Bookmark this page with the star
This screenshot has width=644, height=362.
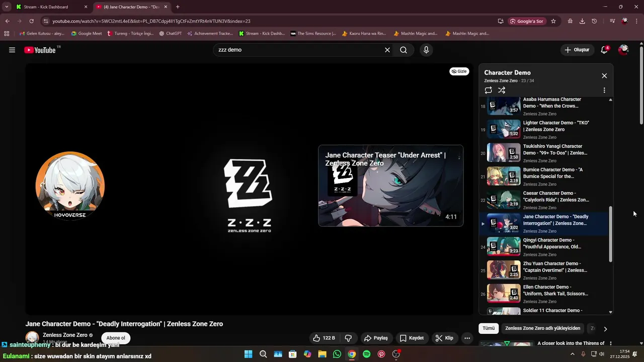pyautogui.click(x=553, y=21)
